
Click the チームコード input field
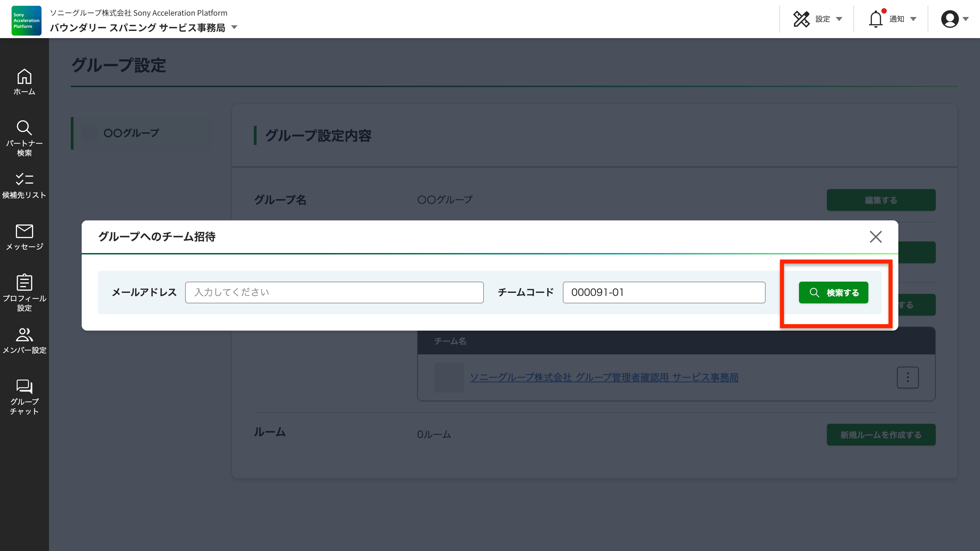click(x=664, y=293)
